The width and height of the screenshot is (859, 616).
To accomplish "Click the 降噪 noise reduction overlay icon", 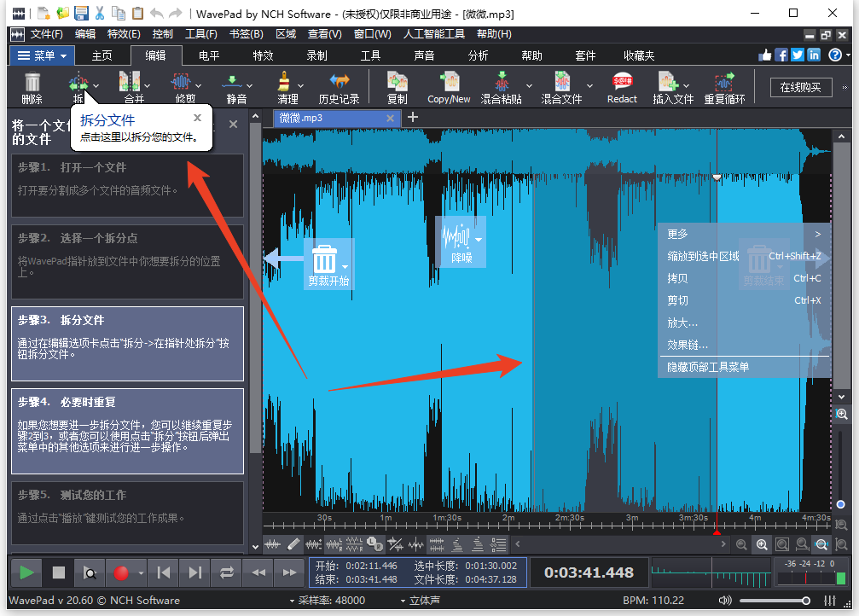I will (458, 241).
